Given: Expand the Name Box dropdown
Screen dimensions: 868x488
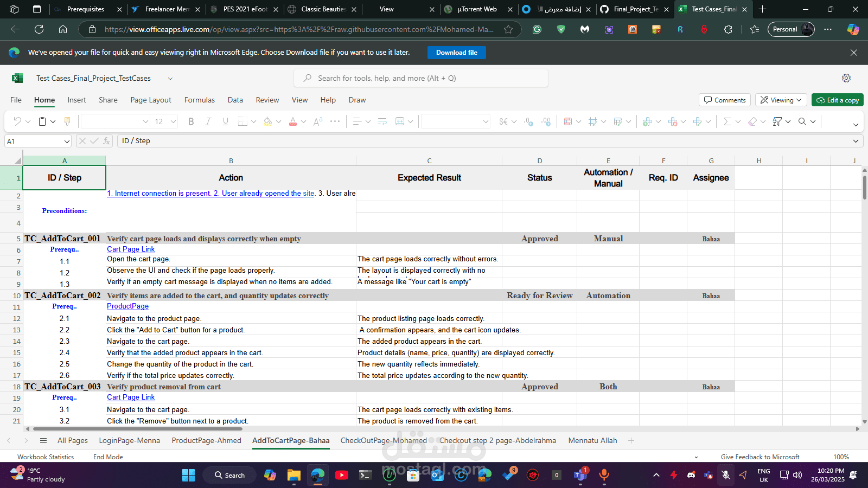Looking at the screenshot, I should 67,142.
